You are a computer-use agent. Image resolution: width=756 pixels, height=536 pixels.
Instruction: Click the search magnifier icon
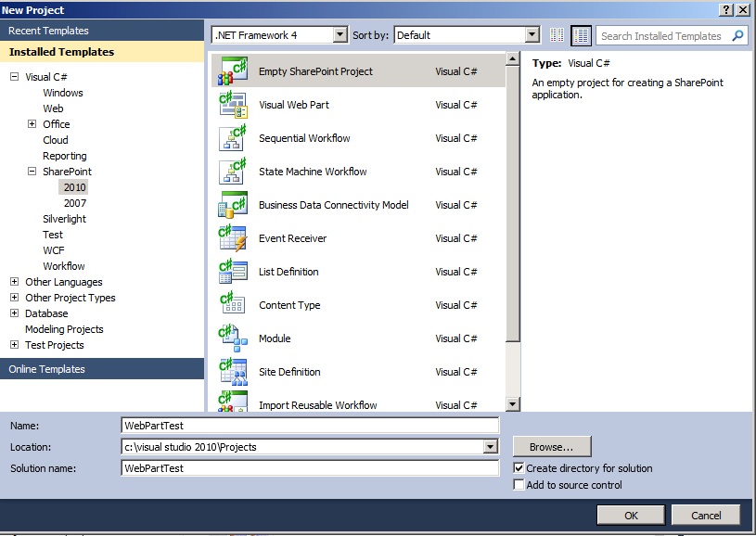pos(737,35)
